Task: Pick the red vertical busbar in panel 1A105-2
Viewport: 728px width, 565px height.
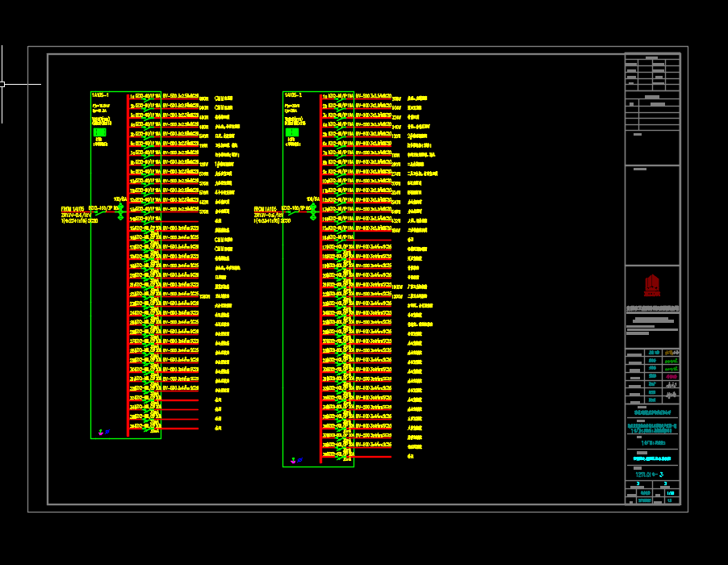Action: [x=320, y=278]
